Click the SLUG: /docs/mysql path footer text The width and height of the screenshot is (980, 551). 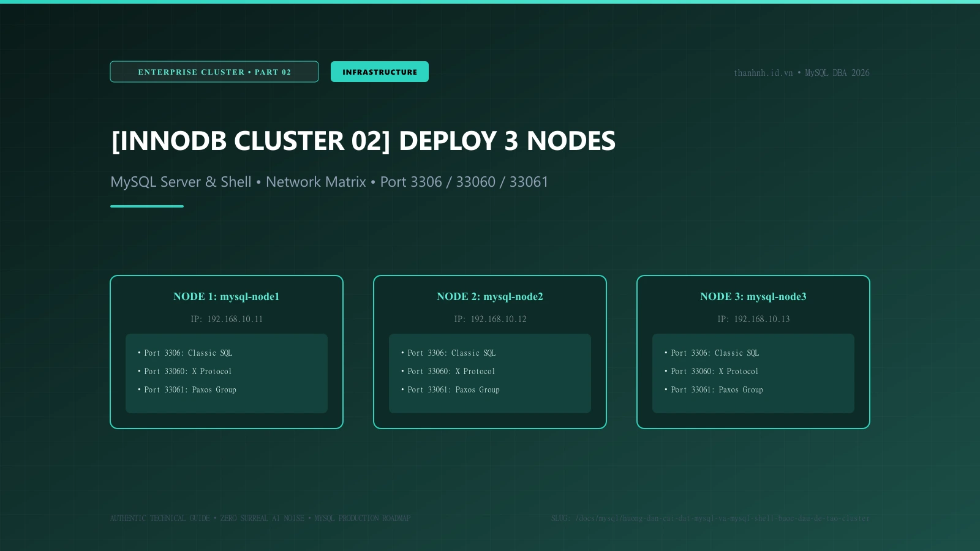[x=710, y=519]
